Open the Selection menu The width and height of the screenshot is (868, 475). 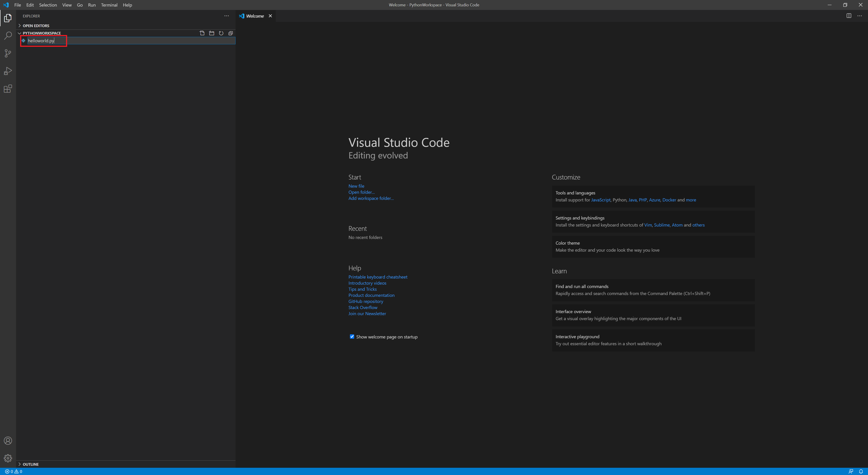click(x=48, y=5)
